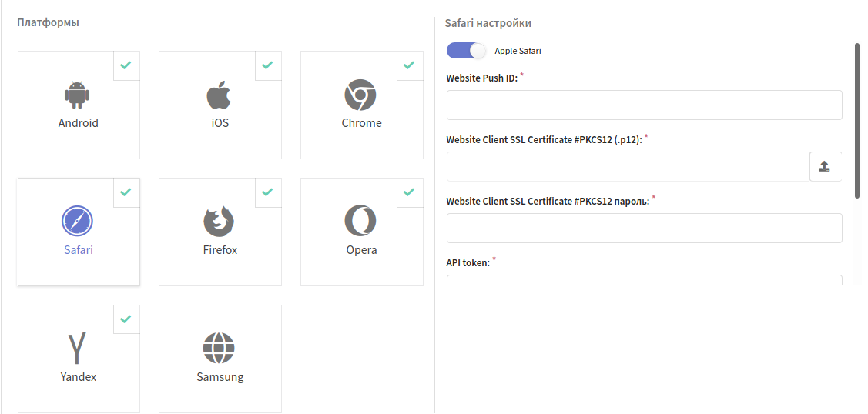The height and width of the screenshot is (414, 868).
Task: Click the Safari settings vertical scrollbar
Action: click(857, 121)
